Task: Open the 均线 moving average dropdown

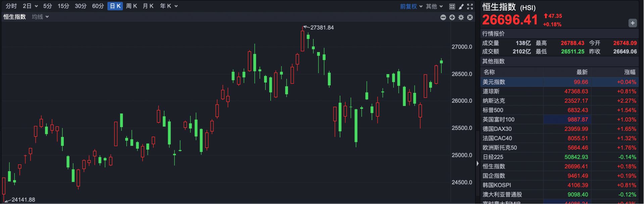Action: pyautogui.click(x=40, y=17)
